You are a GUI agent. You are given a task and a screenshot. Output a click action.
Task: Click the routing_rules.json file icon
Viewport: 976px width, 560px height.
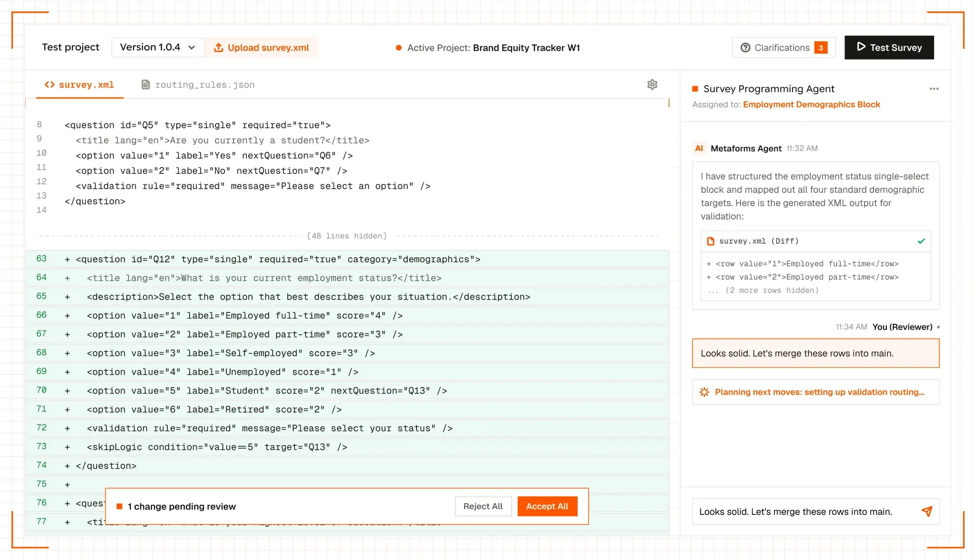click(146, 85)
